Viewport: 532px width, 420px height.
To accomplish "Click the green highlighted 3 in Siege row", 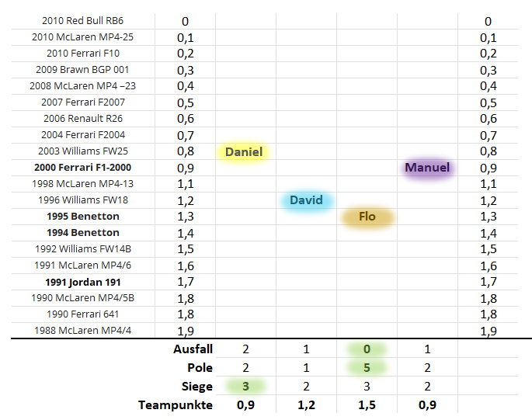I will [x=245, y=386].
